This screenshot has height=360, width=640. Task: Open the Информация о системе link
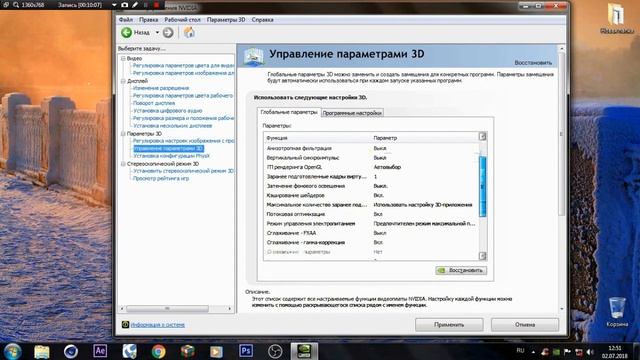pos(158,325)
